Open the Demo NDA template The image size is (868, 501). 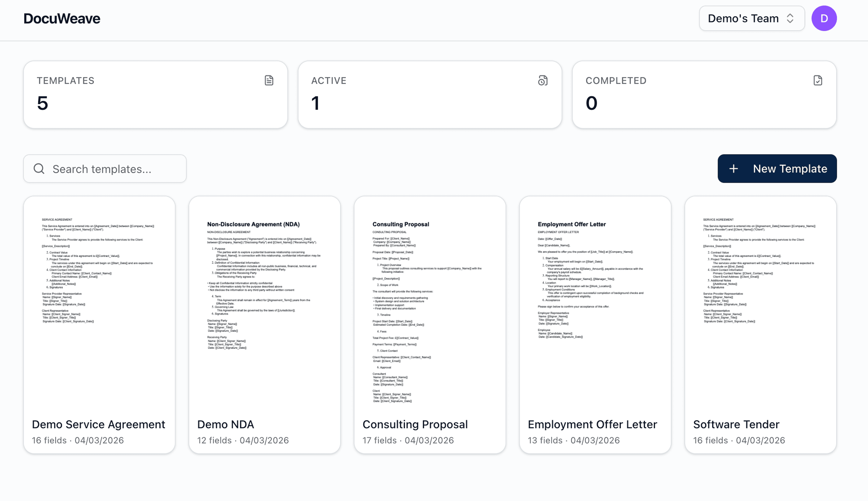(264, 325)
